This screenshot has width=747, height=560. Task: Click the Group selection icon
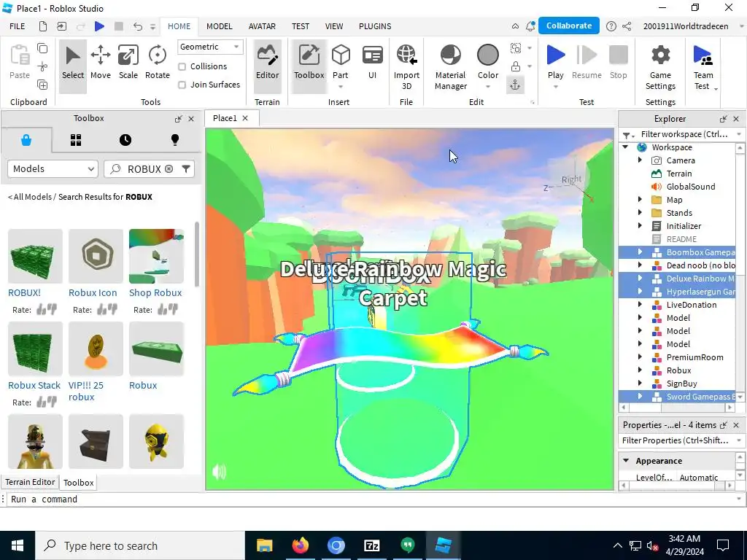516,47
